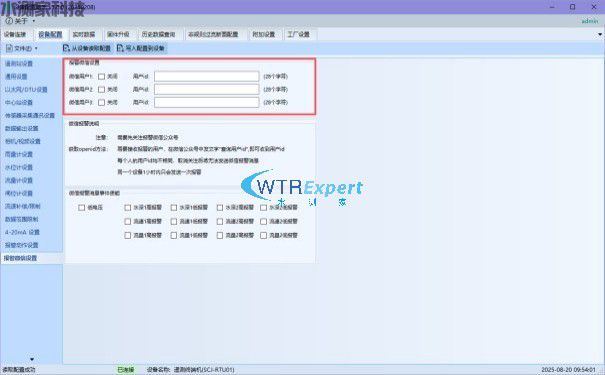The width and height of the screenshot is (605, 375).
Task: Expand the 关于 menu arrow
Action: point(34,21)
